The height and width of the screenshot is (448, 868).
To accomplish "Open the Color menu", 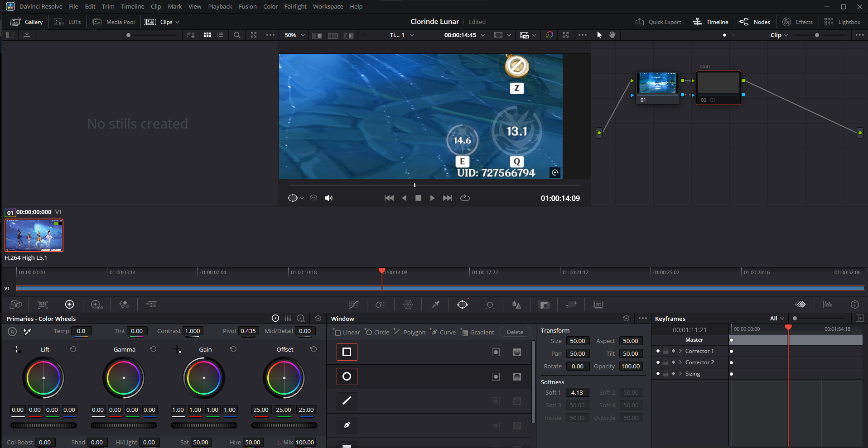I will coord(270,6).
